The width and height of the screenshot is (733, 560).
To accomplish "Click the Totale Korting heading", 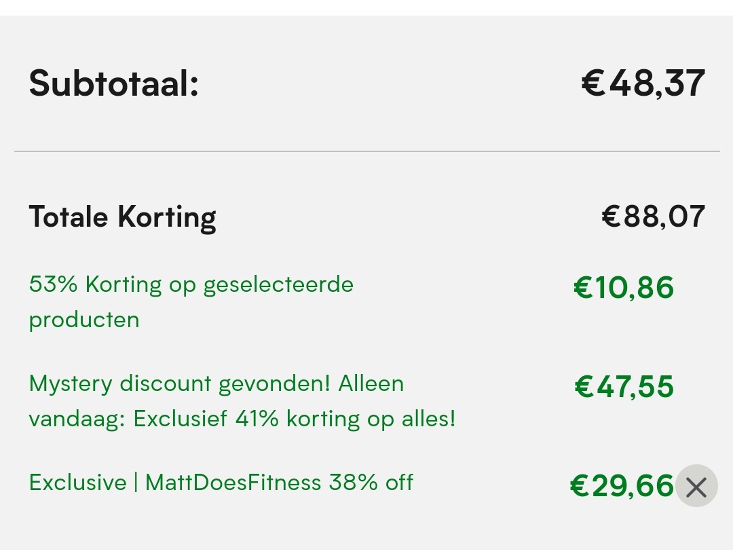I will pyautogui.click(x=122, y=217).
